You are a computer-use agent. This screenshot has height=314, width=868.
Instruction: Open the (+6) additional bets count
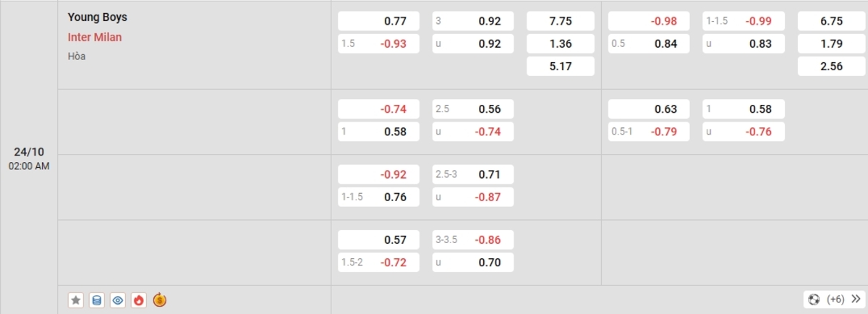835,299
